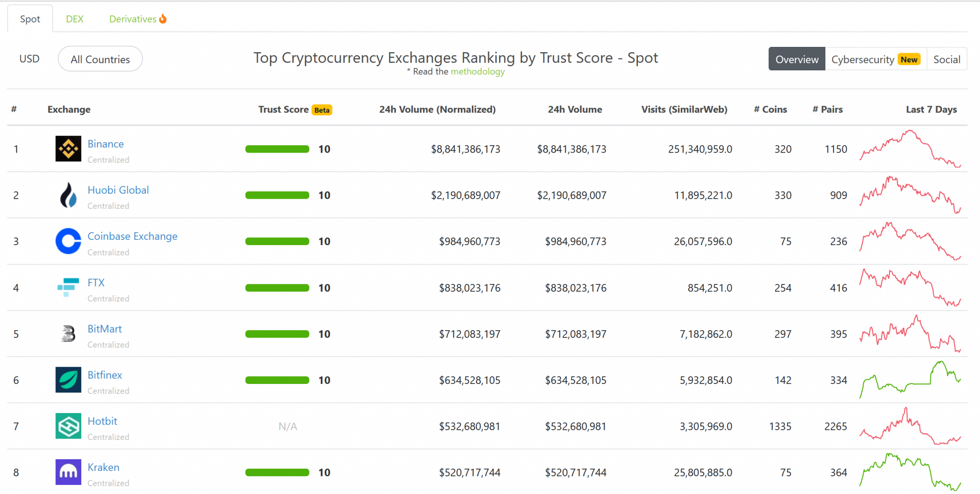This screenshot has width=980, height=494.
Task: Switch to the Cybersecurity view
Action: point(863,59)
